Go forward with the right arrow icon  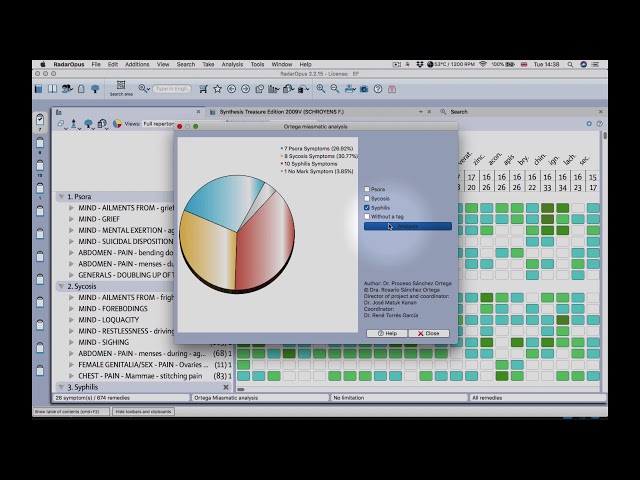(x=245, y=89)
